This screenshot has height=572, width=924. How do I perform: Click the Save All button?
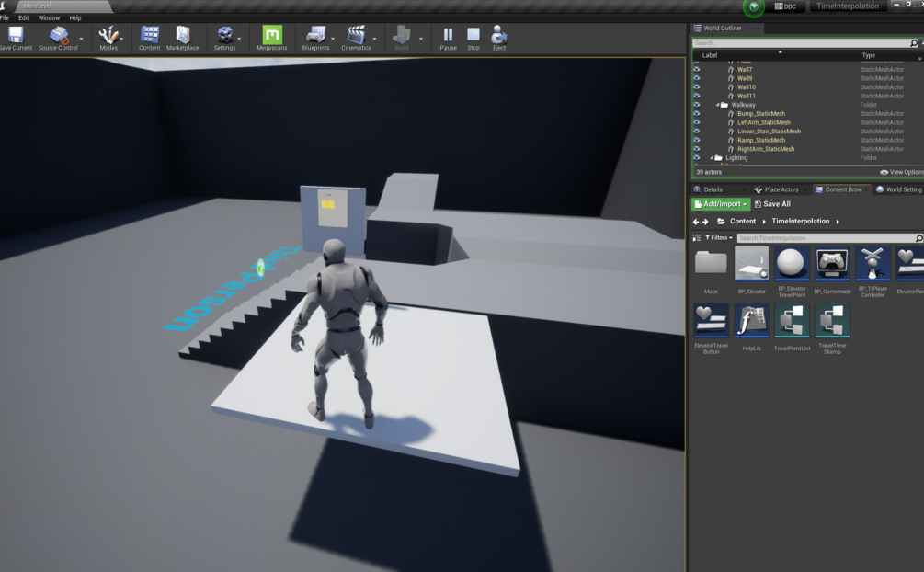tap(772, 204)
